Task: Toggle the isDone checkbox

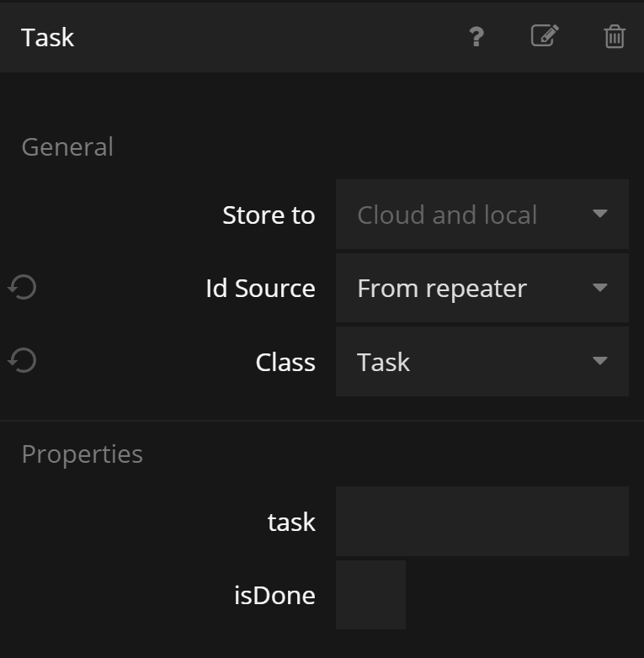Action: point(370,595)
